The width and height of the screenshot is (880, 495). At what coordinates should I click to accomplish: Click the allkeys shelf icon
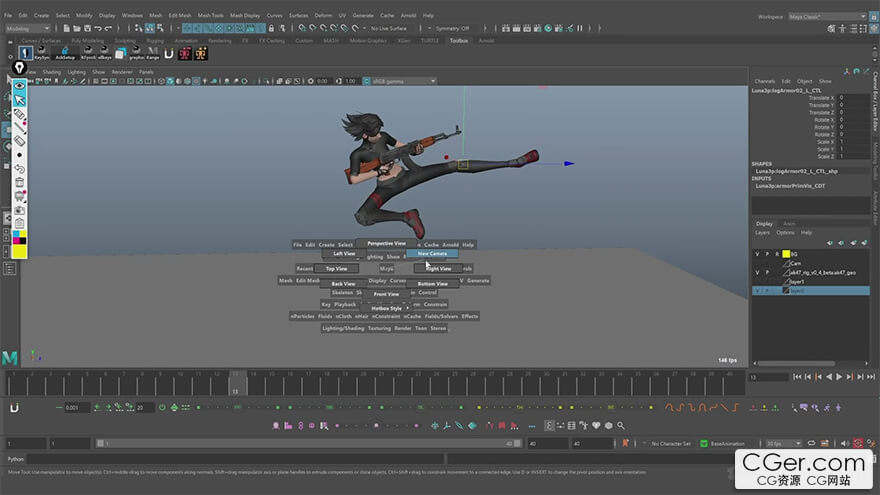pyautogui.click(x=104, y=53)
